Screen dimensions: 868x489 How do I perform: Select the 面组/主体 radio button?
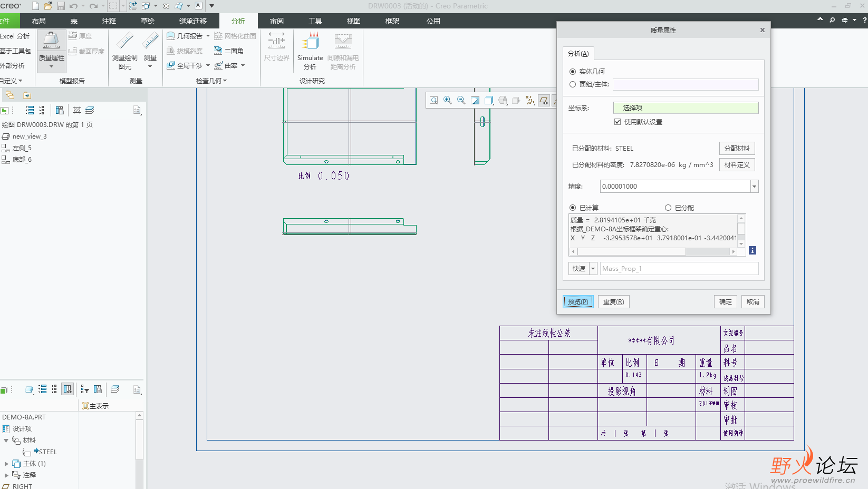[x=573, y=84]
